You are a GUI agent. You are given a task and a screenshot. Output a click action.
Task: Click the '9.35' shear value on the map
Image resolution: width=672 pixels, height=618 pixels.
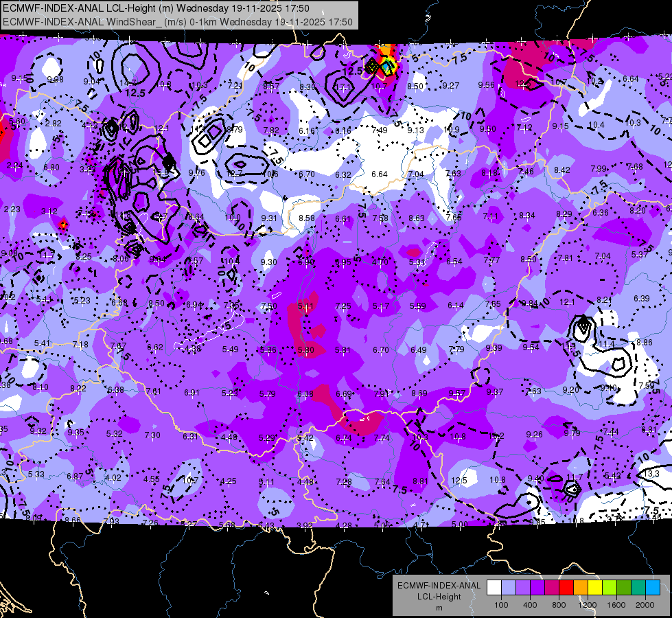[76, 433]
